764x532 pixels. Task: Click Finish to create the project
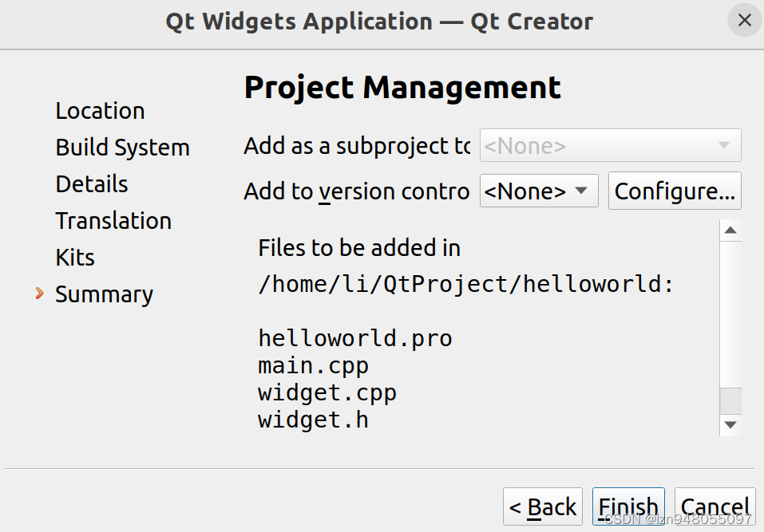(x=628, y=507)
